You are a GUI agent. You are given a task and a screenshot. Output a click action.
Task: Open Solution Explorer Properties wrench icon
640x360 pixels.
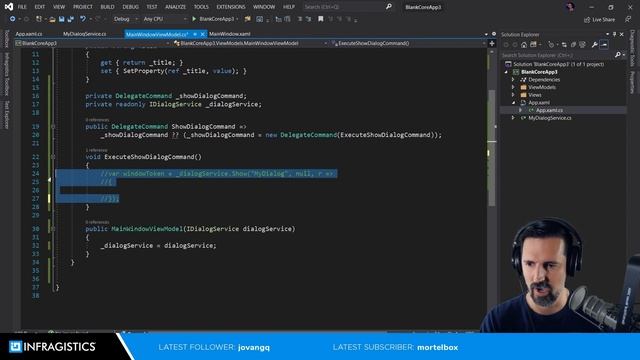pos(595,45)
